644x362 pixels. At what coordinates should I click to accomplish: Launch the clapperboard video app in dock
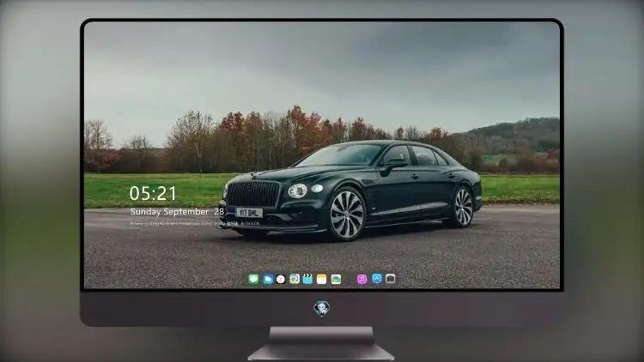(x=307, y=279)
